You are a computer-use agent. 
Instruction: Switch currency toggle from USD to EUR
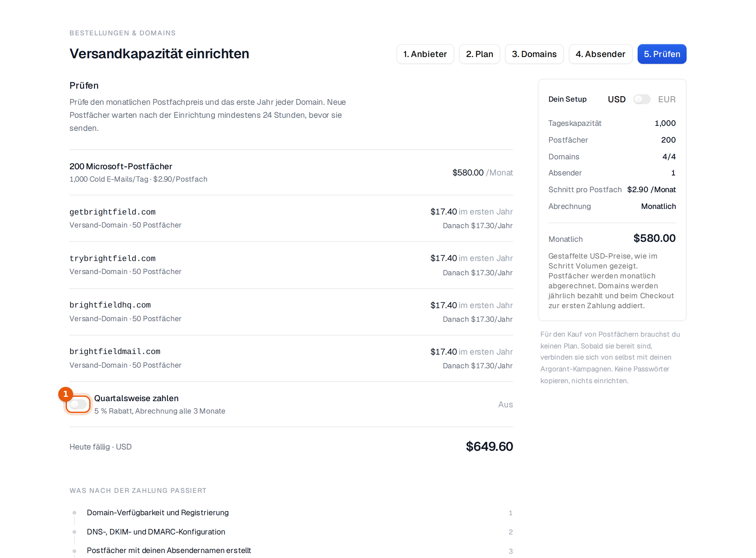coord(642,99)
